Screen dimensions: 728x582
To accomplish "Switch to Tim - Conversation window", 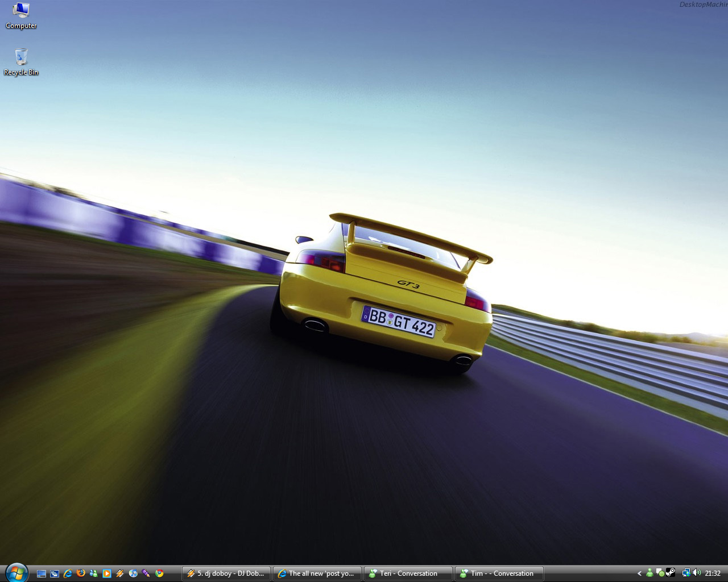I will 499,573.
